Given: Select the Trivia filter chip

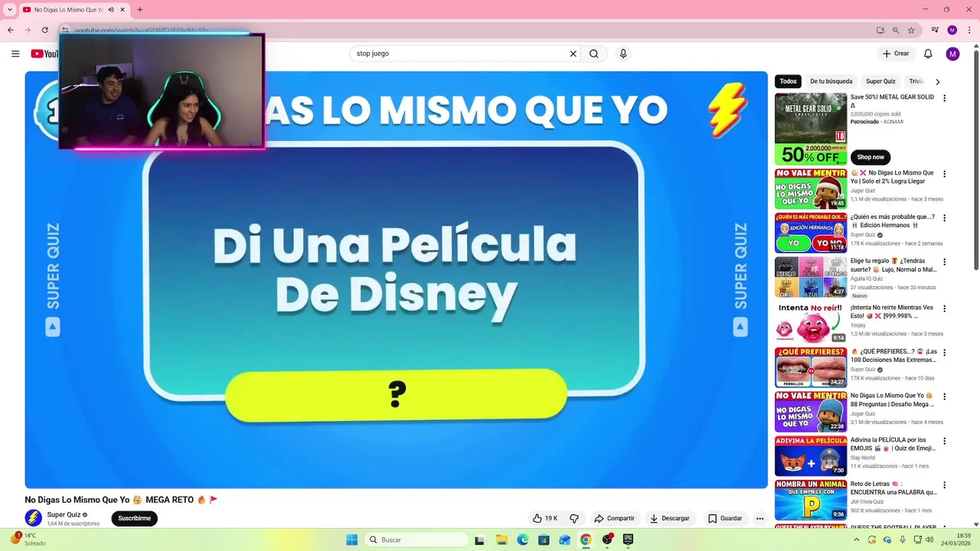Looking at the screenshot, I should tap(916, 81).
